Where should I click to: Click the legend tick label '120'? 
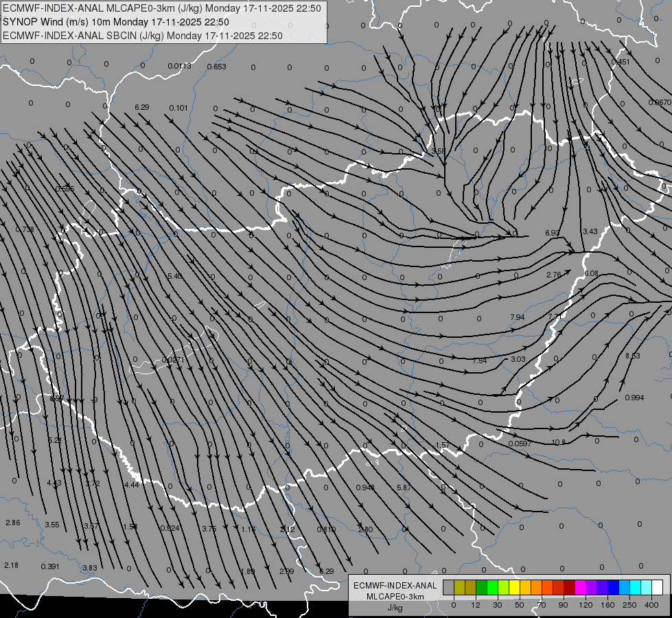586,605
